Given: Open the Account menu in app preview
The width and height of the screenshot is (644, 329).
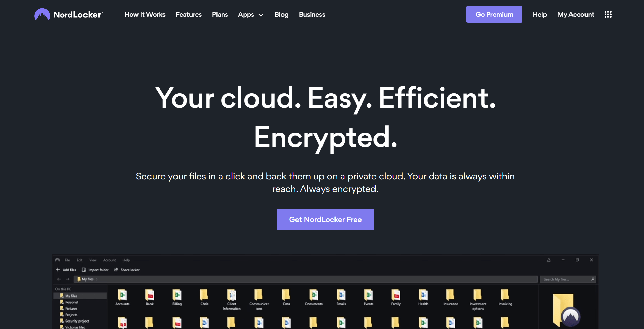Looking at the screenshot, I should click(x=109, y=260).
